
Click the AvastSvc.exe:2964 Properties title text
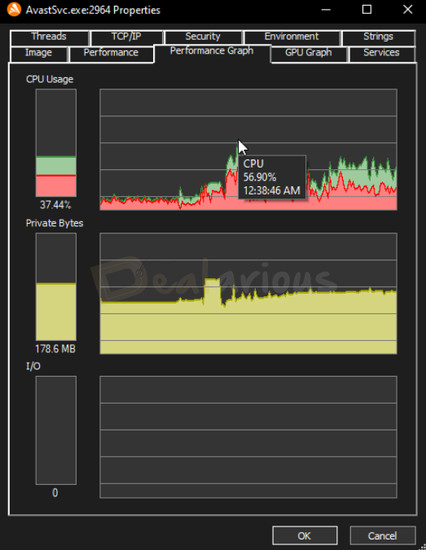(x=93, y=10)
